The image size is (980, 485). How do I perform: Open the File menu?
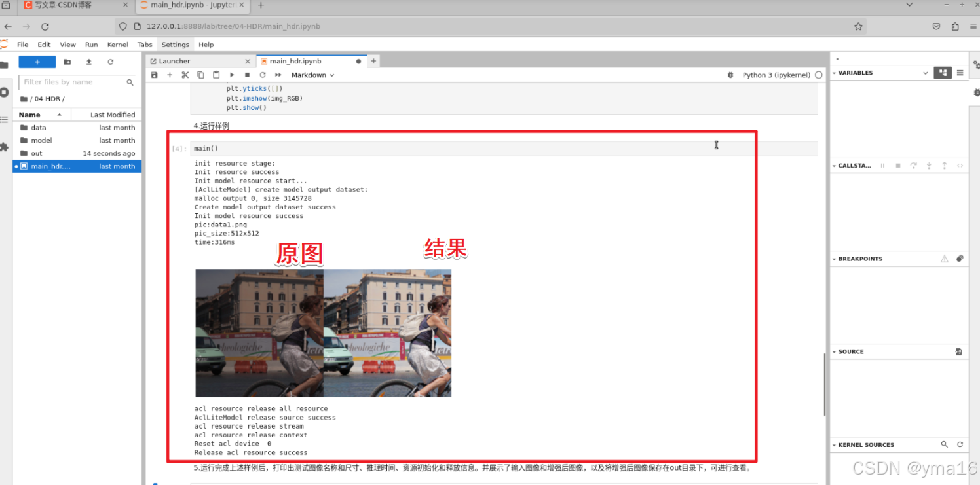(x=23, y=45)
